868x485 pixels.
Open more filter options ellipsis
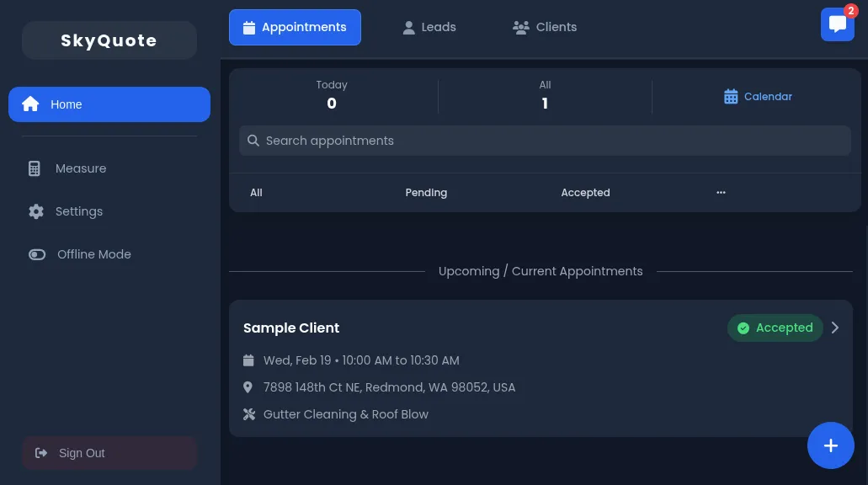[721, 193]
